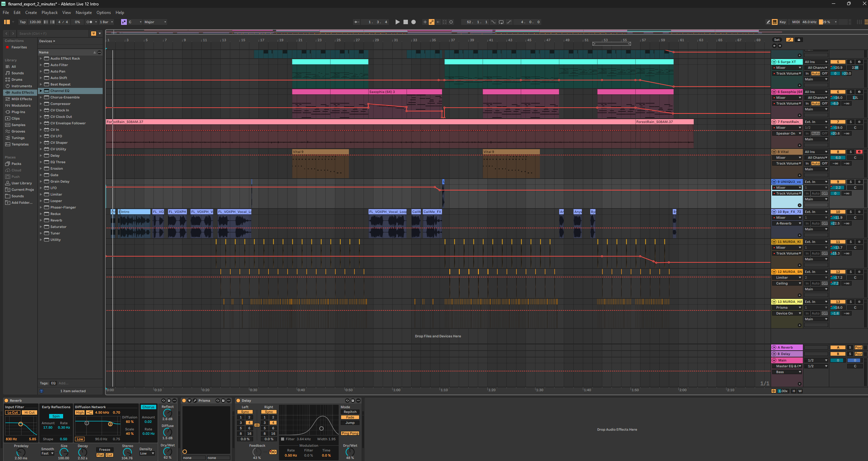Toggle computer MIDI keyboard icon

[x=775, y=22]
